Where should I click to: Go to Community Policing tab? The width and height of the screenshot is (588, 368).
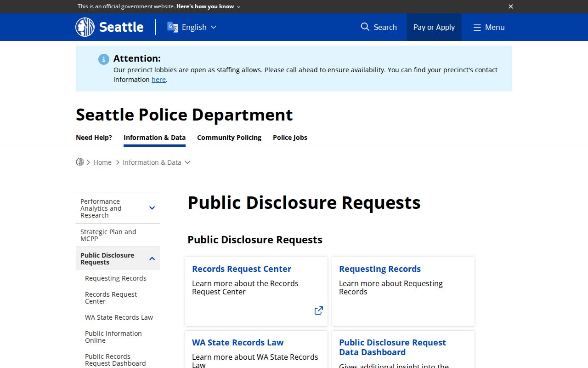click(229, 138)
